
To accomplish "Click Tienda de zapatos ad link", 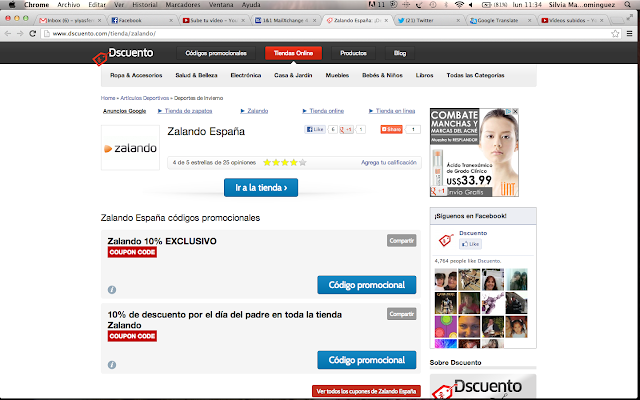I will 188,111.
